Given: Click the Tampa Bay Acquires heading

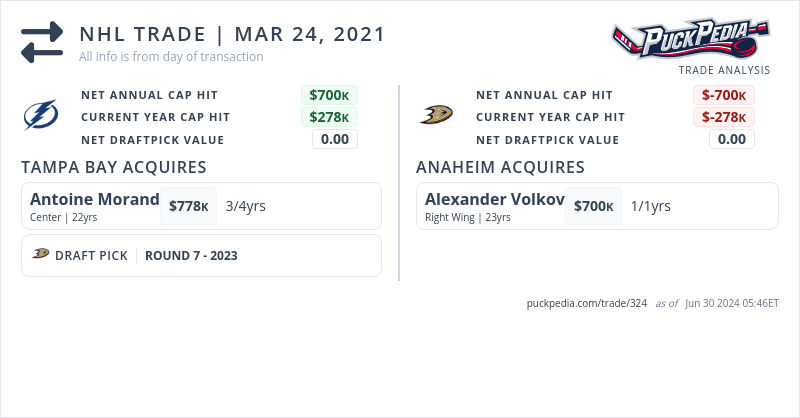Looking at the screenshot, I should click(x=114, y=167).
